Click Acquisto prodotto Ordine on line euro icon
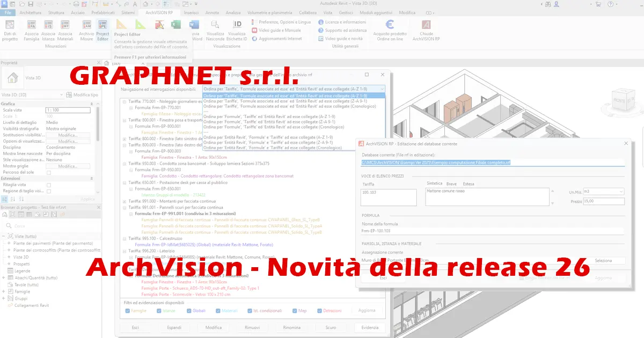 (390, 25)
